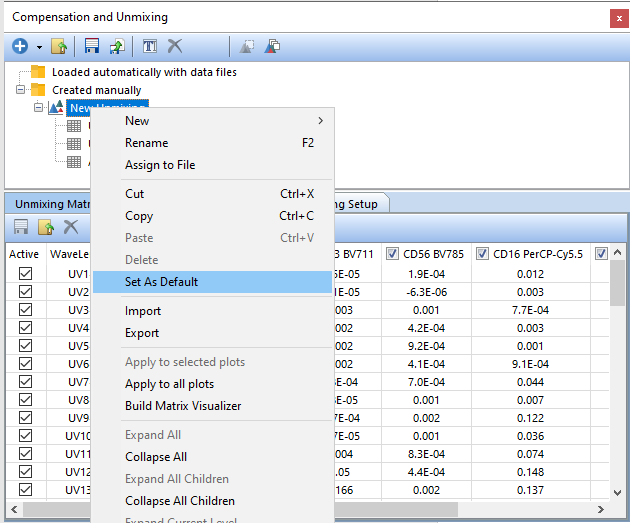This screenshot has width=635, height=523.
Task: Choose Collapse All
Action: tap(212, 457)
